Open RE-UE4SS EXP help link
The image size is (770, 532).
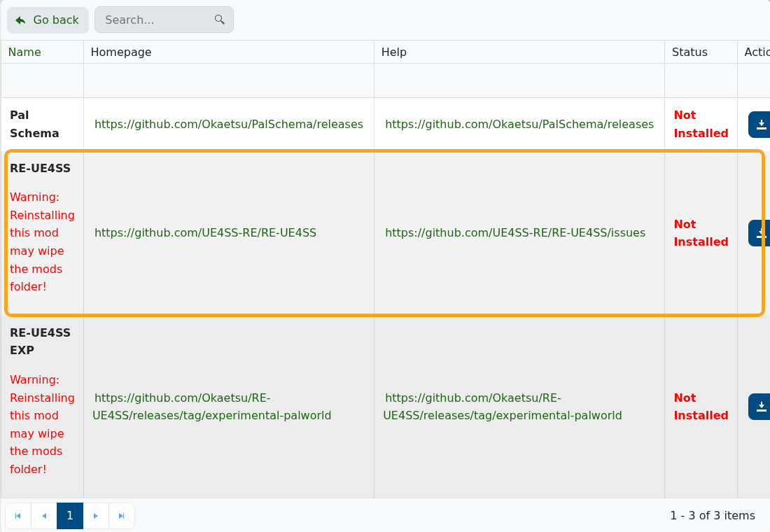tap(503, 407)
